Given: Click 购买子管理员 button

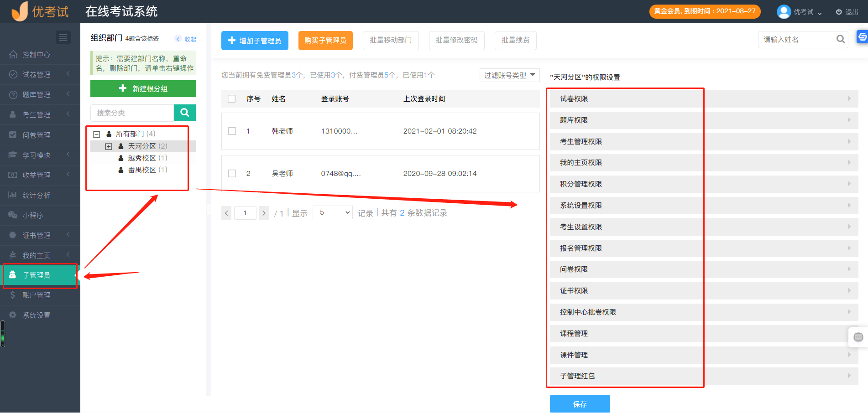Looking at the screenshot, I should point(325,41).
